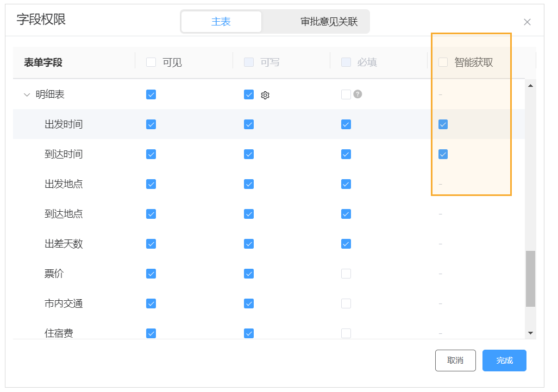The height and width of the screenshot is (392, 558).
Task: Uncheck 可见 for 到达地点
Action: click(151, 214)
